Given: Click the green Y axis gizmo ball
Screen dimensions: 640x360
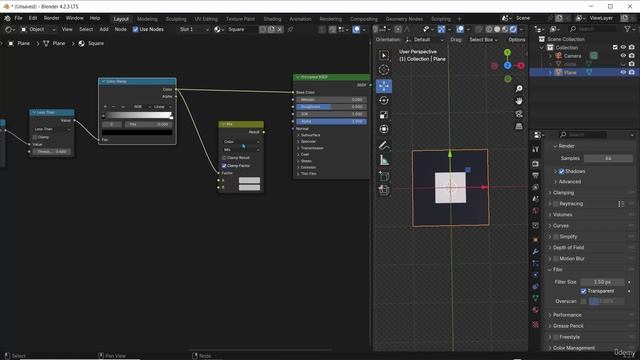Looking at the screenshot, I should click(x=507, y=53).
